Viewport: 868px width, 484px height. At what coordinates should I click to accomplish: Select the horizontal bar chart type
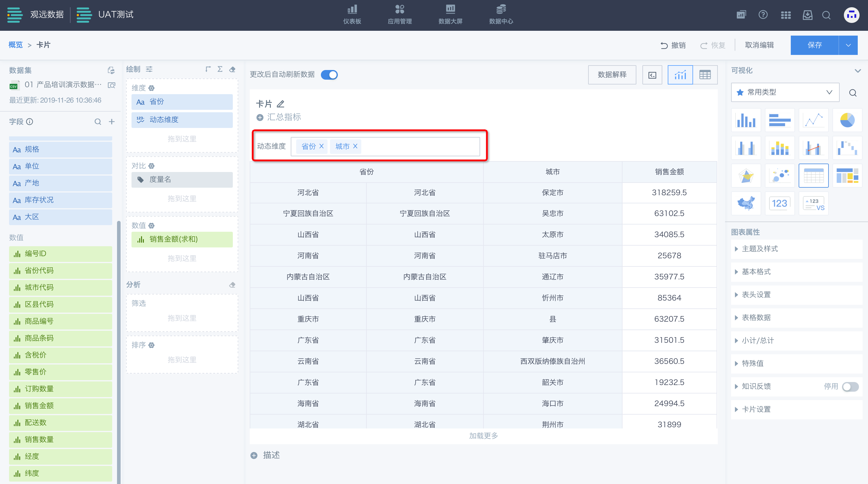click(780, 120)
